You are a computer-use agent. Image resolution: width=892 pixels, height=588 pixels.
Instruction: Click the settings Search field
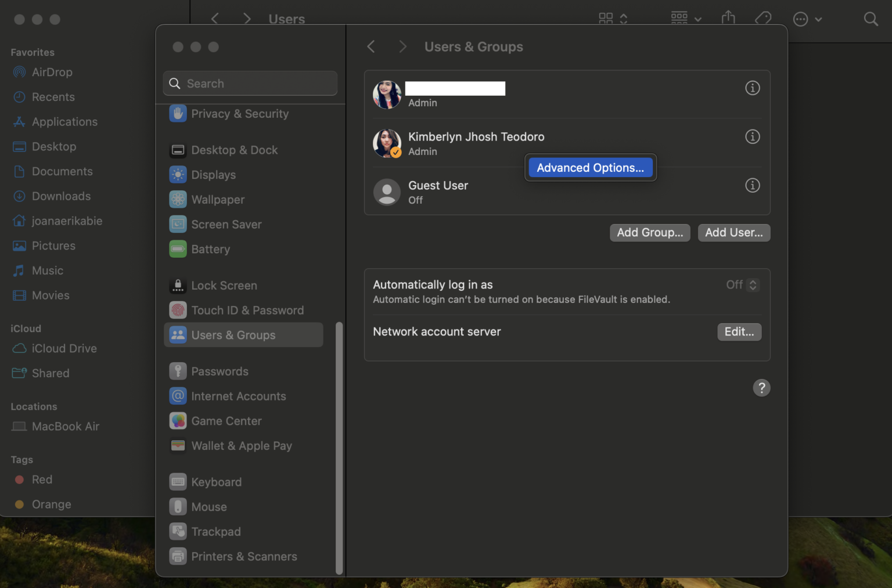coord(250,83)
